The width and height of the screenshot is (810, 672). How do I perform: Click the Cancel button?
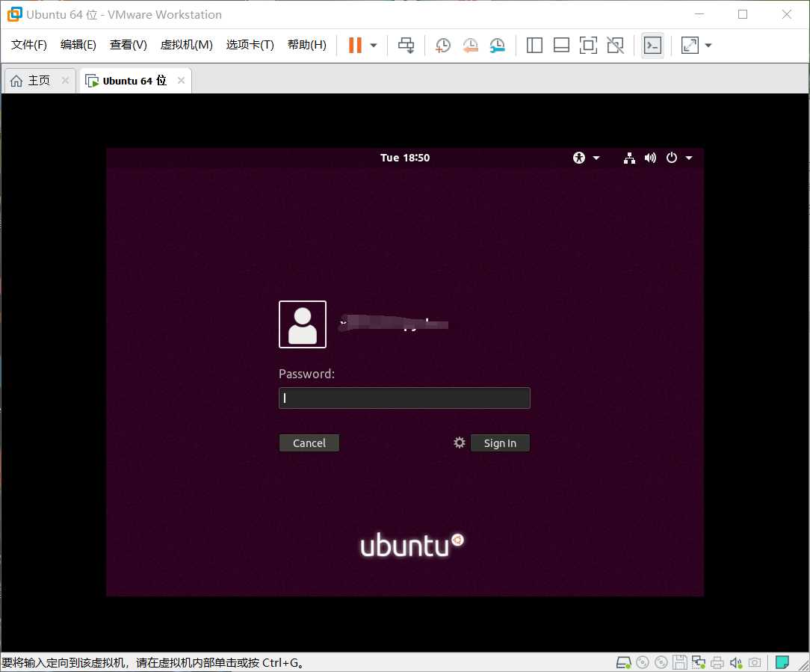309,443
